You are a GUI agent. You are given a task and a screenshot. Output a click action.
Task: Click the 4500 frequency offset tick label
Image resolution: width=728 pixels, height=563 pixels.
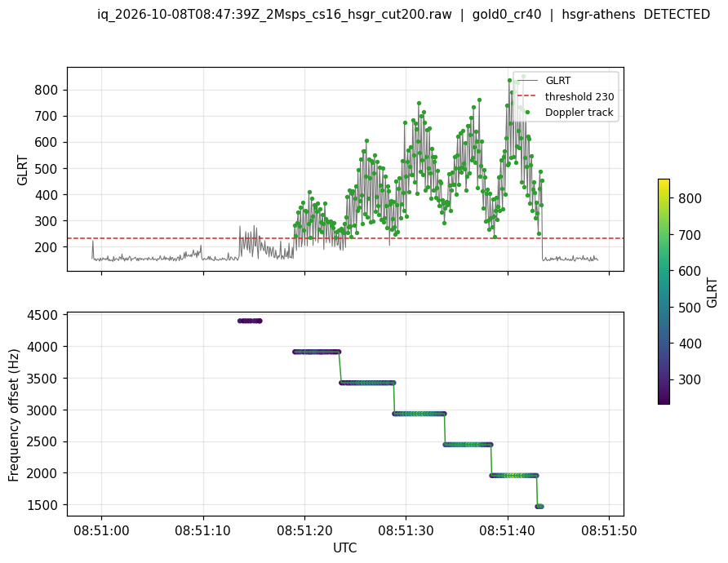pyautogui.click(x=43, y=316)
